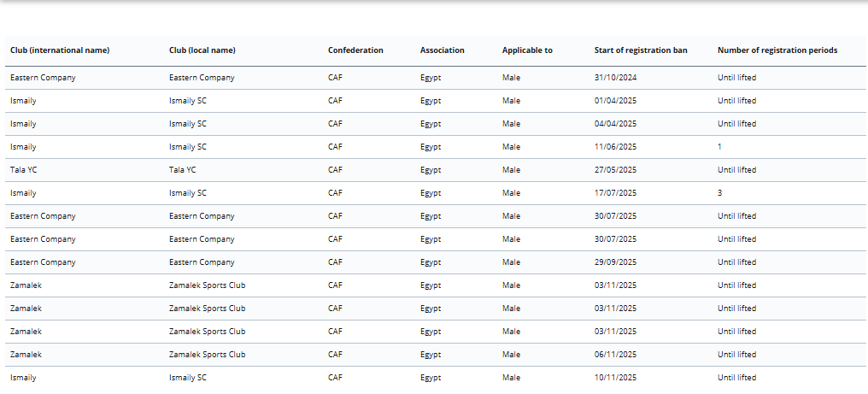The height and width of the screenshot is (394, 868).
Task: Click the registration periods value '3'
Action: tap(720, 193)
